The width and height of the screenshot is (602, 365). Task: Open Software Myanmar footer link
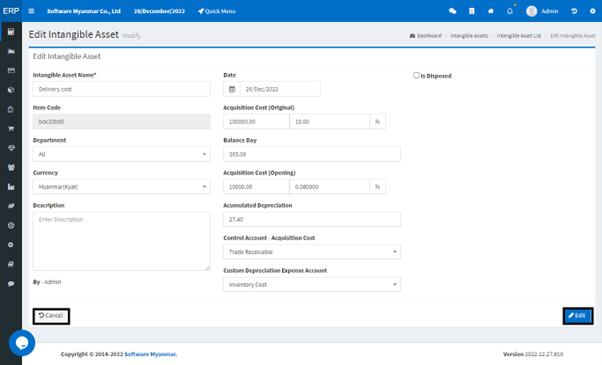[x=150, y=354]
